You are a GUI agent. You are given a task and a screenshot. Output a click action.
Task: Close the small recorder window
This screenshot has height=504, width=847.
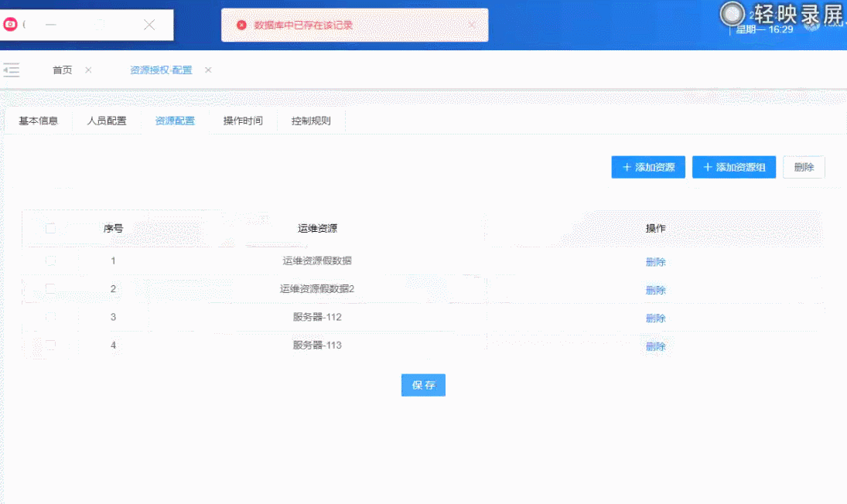[x=149, y=24]
